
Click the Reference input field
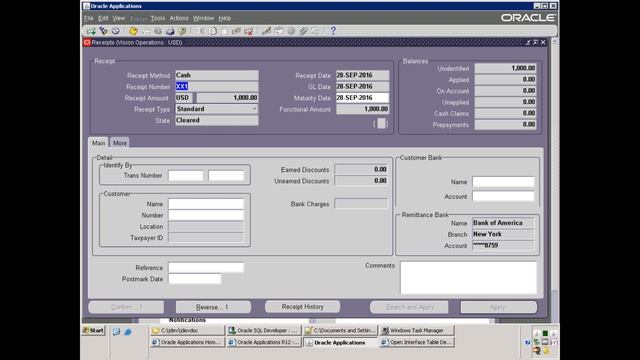click(x=206, y=268)
